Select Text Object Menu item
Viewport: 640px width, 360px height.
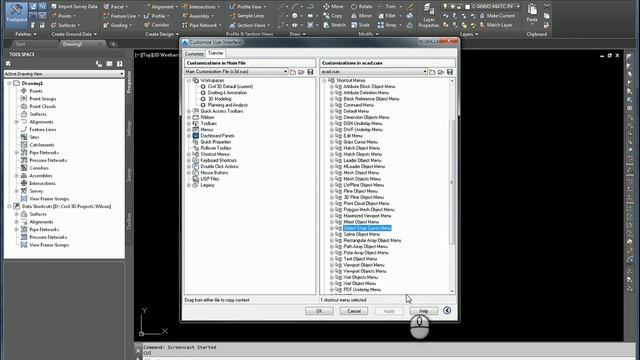360,259
